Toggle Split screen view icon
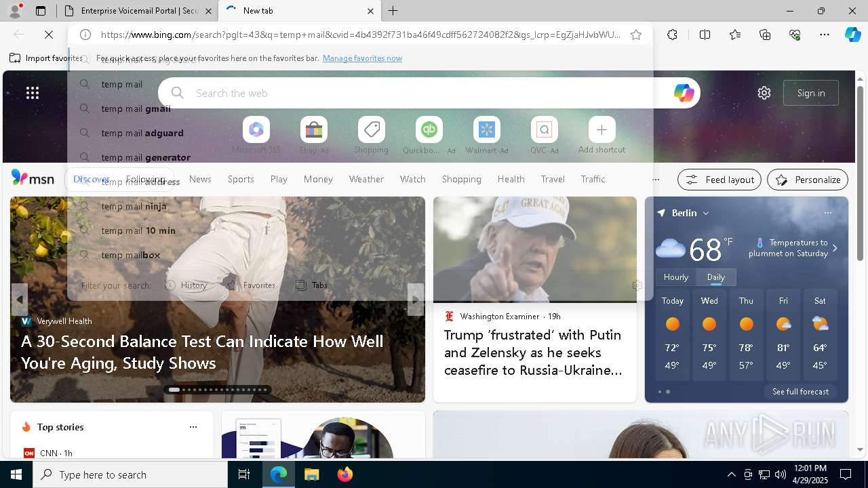The height and width of the screenshot is (488, 868). coord(705,35)
